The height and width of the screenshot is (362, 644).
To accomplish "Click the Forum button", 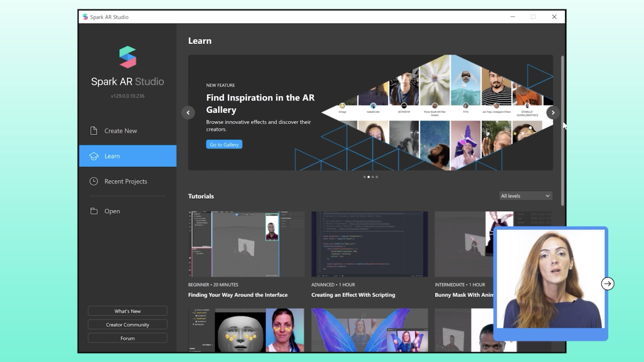I will 128,338.
